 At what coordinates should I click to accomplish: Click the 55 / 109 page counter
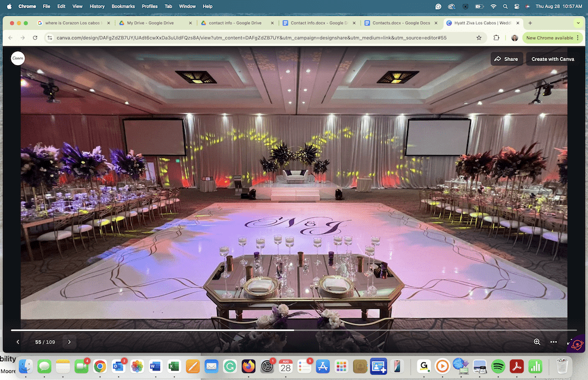(45, 342)
